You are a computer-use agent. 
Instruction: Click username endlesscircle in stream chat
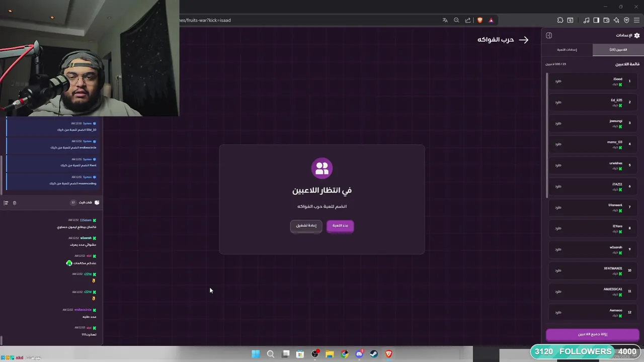tap(83, 310)
